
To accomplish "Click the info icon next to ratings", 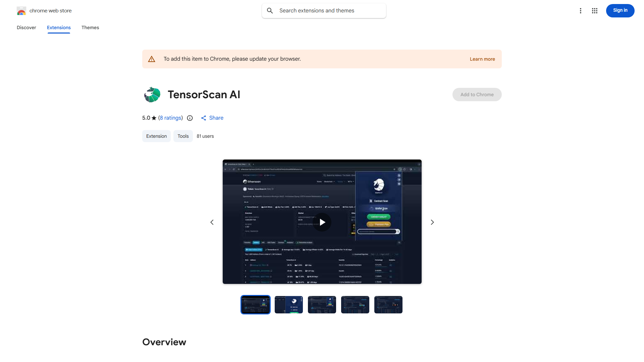I will (190, 118).
